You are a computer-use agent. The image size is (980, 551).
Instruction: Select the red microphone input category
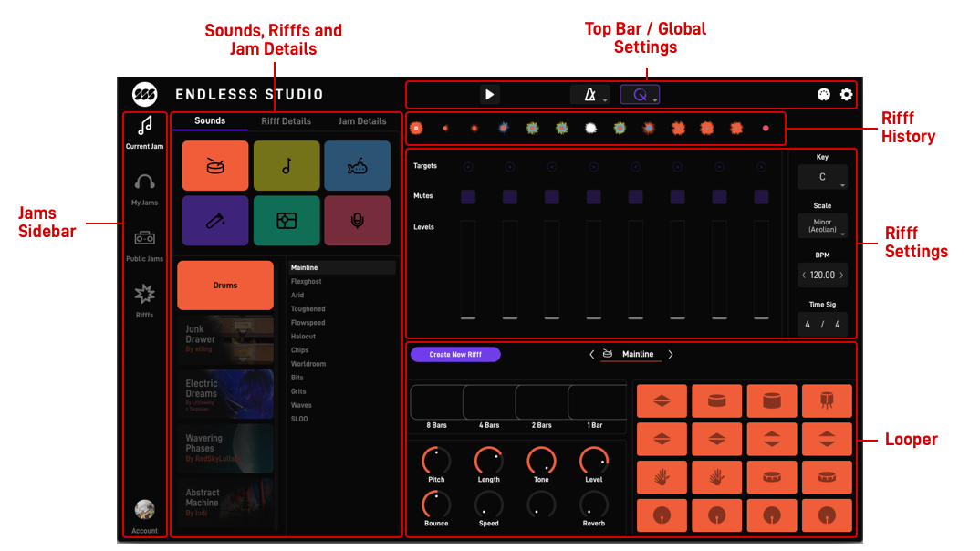point(358,221)
